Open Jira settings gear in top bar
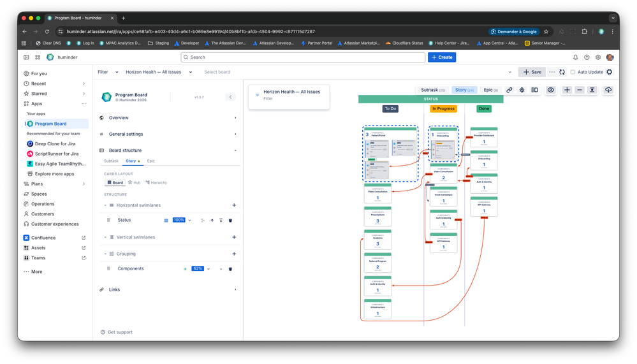 pos(598,57)
